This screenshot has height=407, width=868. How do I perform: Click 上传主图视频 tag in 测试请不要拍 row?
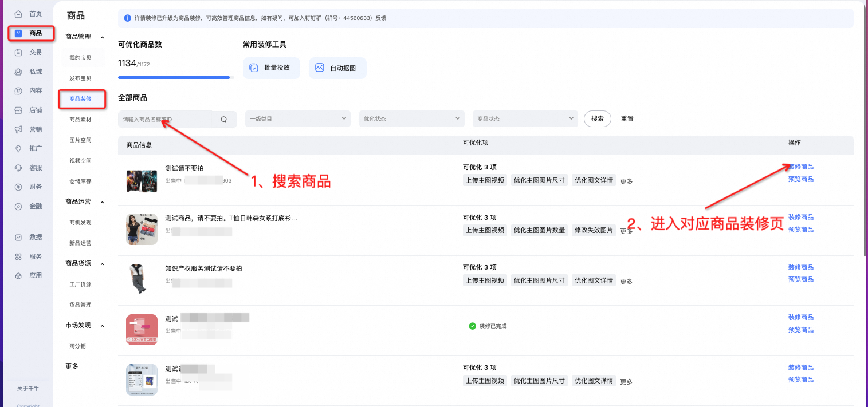tap(485, 180)
